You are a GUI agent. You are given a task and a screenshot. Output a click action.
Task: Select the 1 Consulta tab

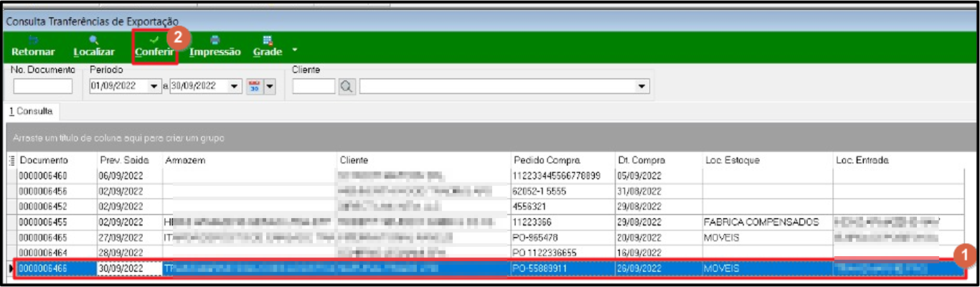[30, 112]
